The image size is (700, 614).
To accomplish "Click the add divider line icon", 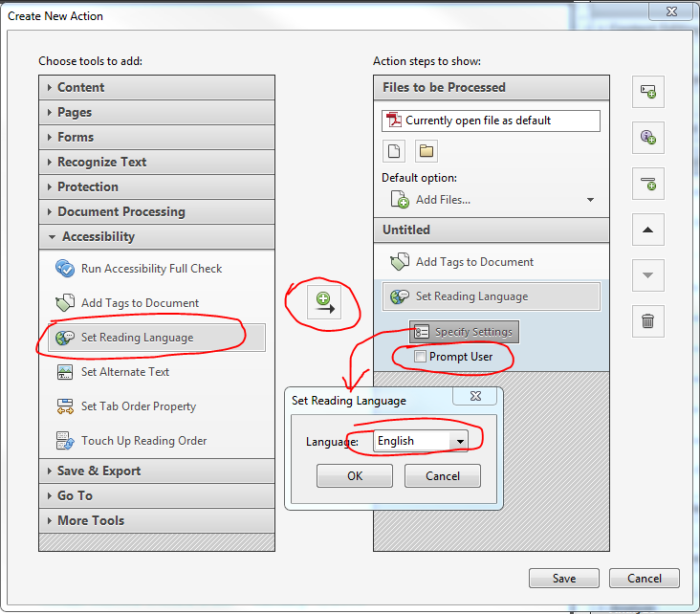I will 647,184.
